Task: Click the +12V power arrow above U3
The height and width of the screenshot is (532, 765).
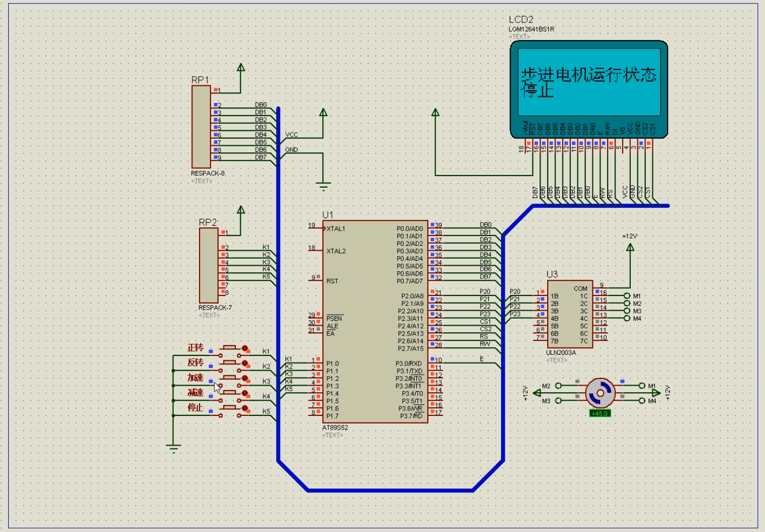Action: [630, 247]
